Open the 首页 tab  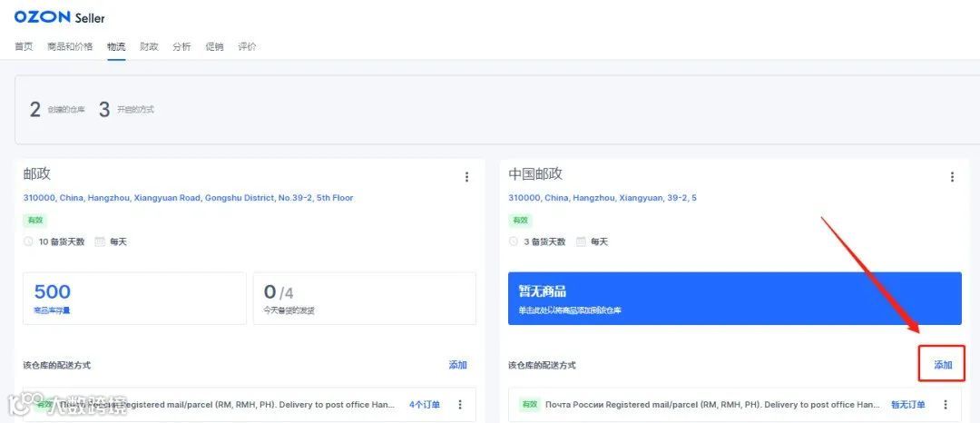pyautogui.click(x=24, y=47)
